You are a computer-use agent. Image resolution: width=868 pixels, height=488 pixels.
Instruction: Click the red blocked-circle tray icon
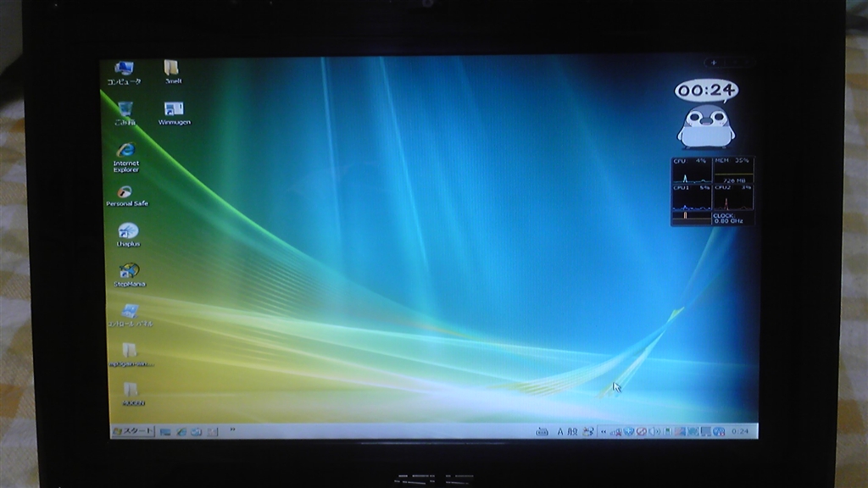pos(641,431)
